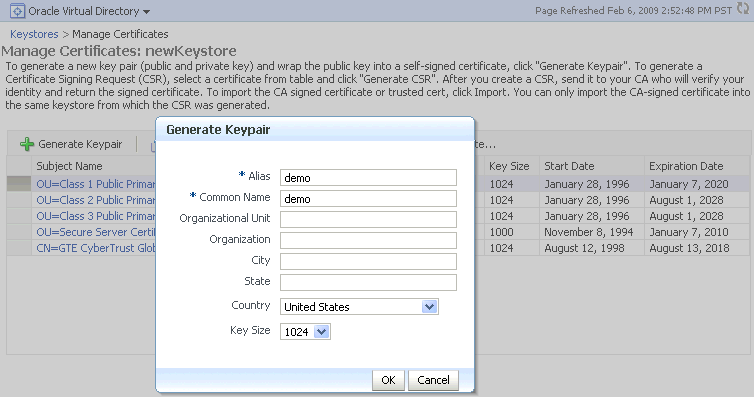Click expiration date January 7, 2020
This screenshot has width=754, height=397.
pyautogui.click(x=689, y=184)
